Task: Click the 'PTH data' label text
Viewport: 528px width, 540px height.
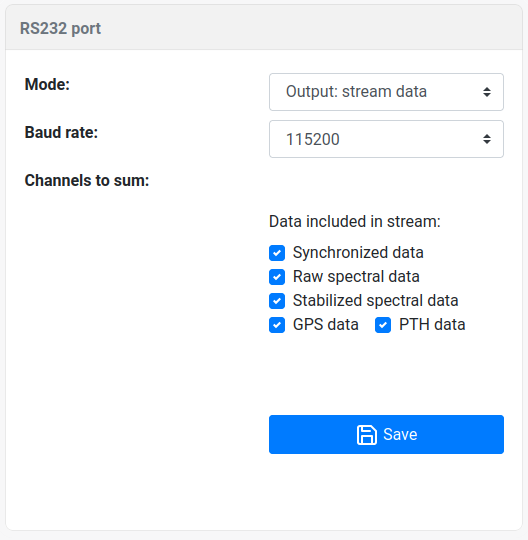Action: (432, 325)
